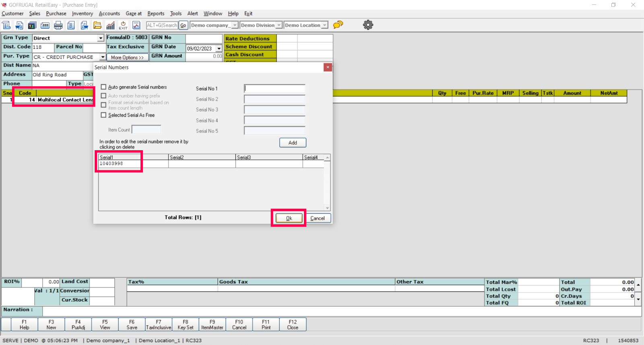Enable Auto generate Serial numbers checkbox

103,87
